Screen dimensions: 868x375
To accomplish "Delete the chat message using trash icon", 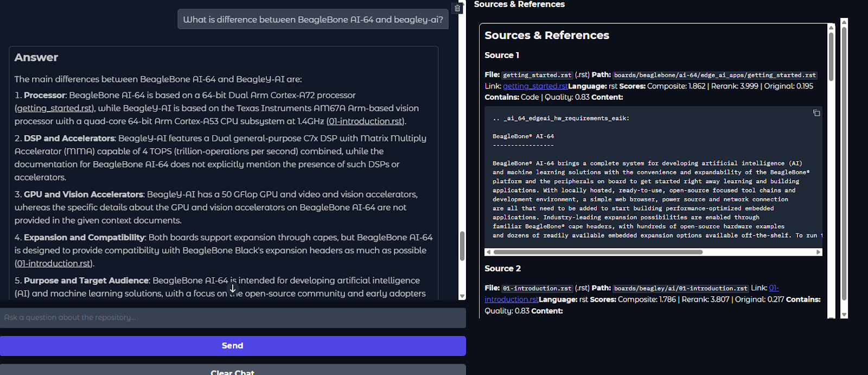I will [457, 8].
